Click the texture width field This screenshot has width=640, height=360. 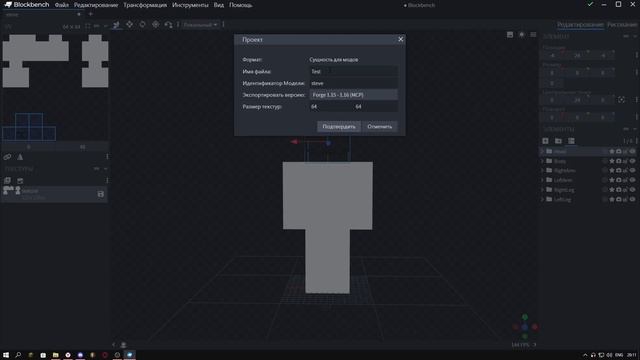(331, 107)
